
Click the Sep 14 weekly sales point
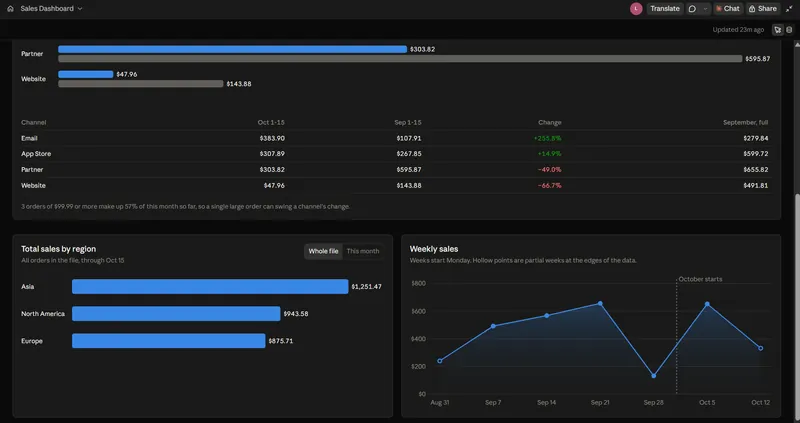(x=546, y=315)
